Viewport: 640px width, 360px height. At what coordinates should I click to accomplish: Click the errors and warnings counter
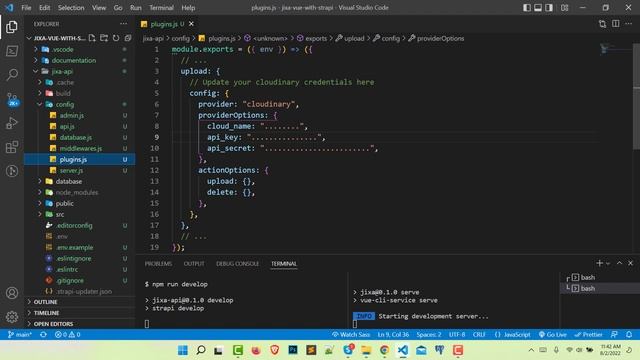pos(67,334)
